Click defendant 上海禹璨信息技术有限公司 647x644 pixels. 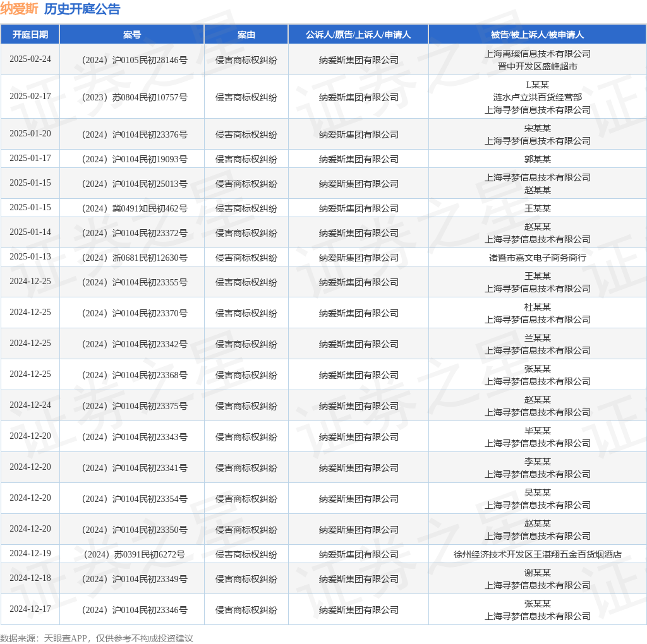click(x=538, y=54)
